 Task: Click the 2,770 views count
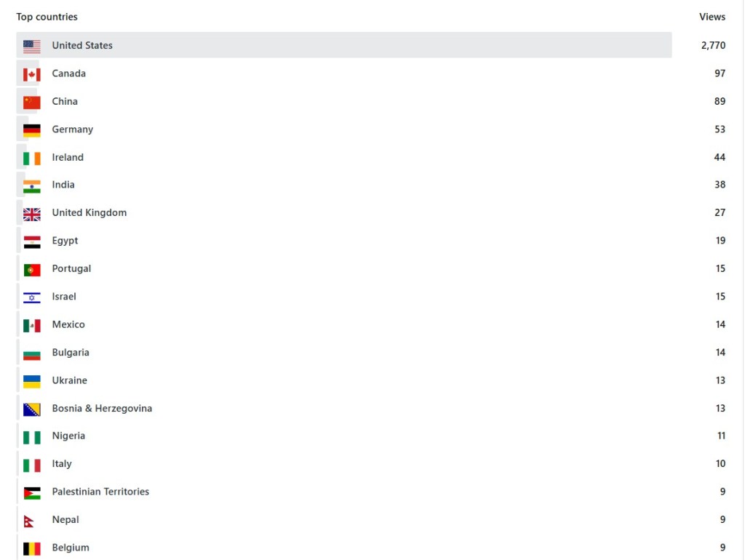(x=713, y=45)
